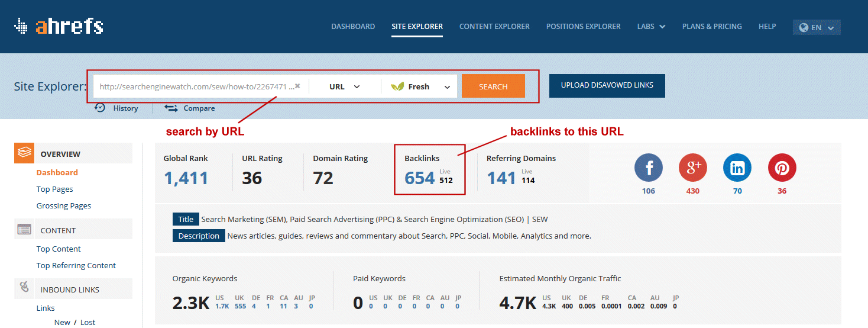Open the Help page
Image resolution: width=868 pixels, height=328 pixels.
click(767, 27)
